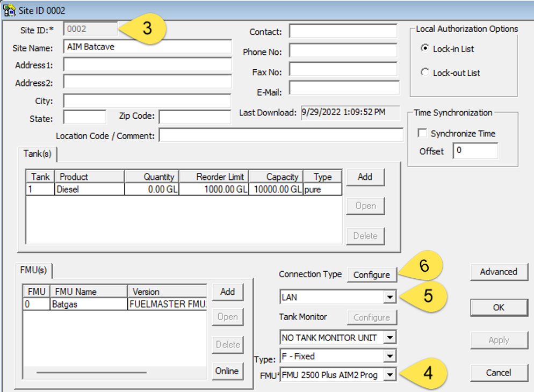
Task: Click Configure next to Connection Type
Action: coord(372,274)
